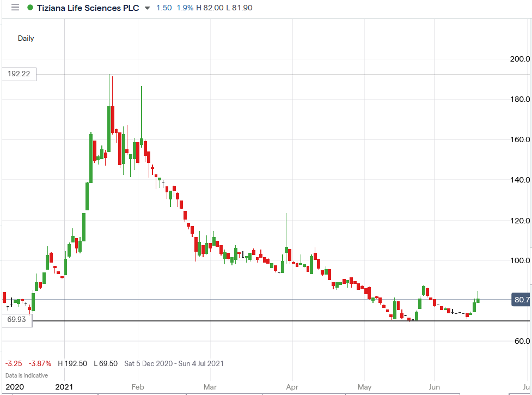The width and height of the screenshot is (532, 395).
Task: Expand the instrument dropdown arrow
Action: coord(147,8)
